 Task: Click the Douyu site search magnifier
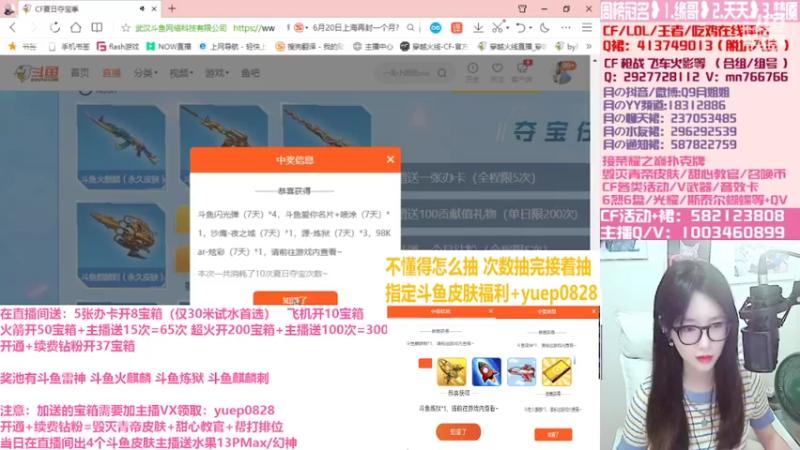pos(442,73)
